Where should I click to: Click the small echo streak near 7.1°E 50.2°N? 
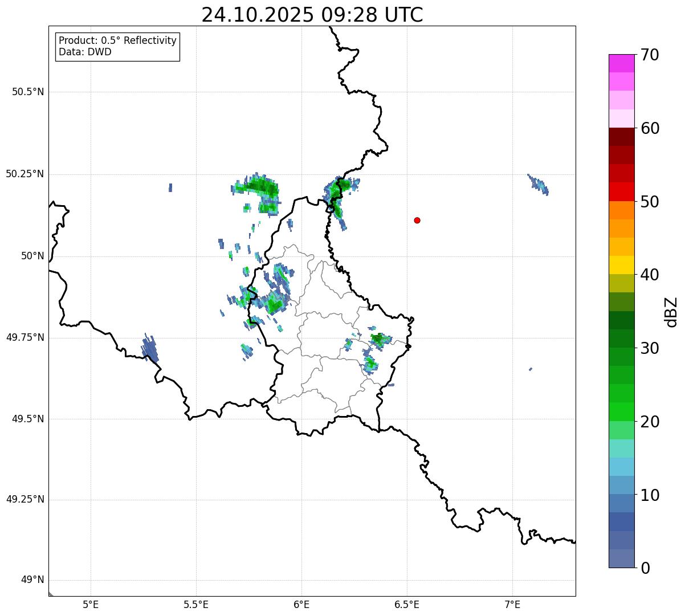pyautogui.click(x=538, y=185)
